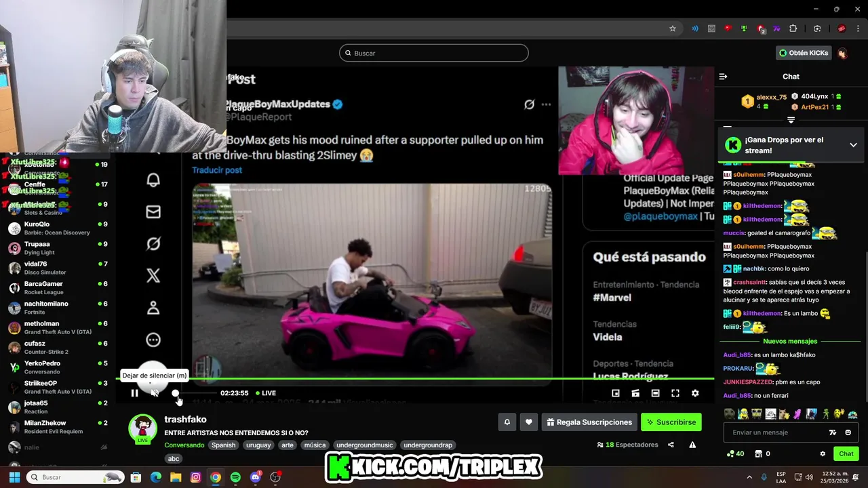This screenshot has width=868, height=488.
Task: Select the abc tag
Action: 174,459
